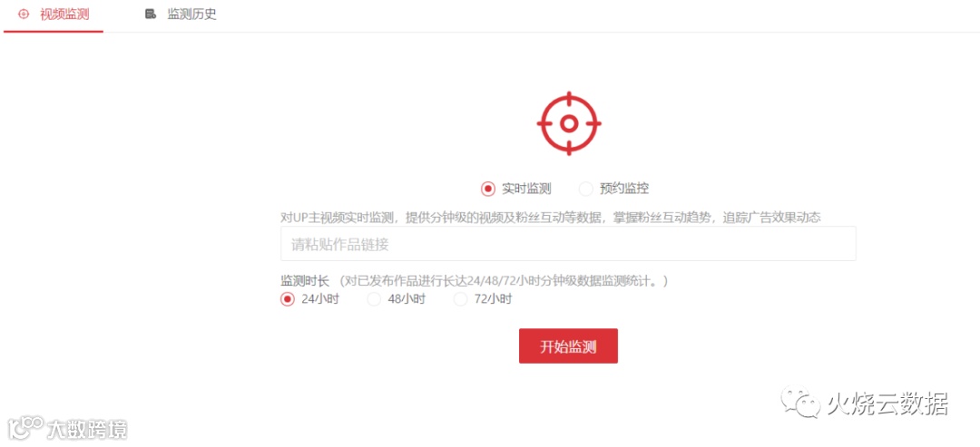Focus the 请粘贴作品链接 input field
This screenshot has width=980, height=447.
(x=568, y=244)
